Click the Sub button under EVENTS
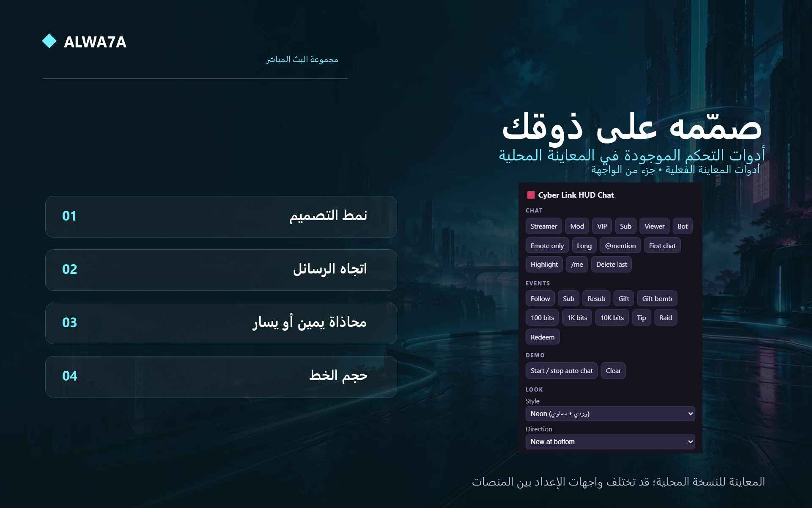The height and width of the screenshot is (508, 812). [568, 298]
